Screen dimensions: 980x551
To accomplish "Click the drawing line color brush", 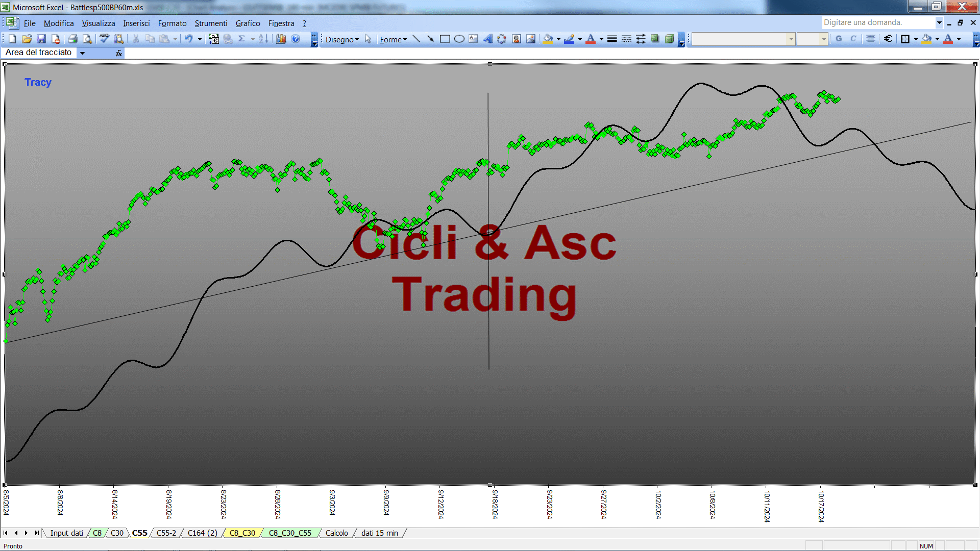I will (570, 39).
